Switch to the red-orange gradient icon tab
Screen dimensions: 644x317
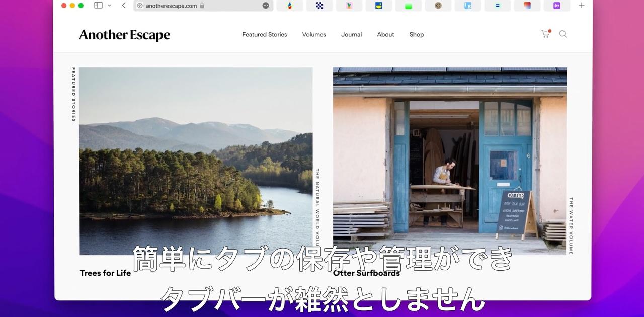527,6
